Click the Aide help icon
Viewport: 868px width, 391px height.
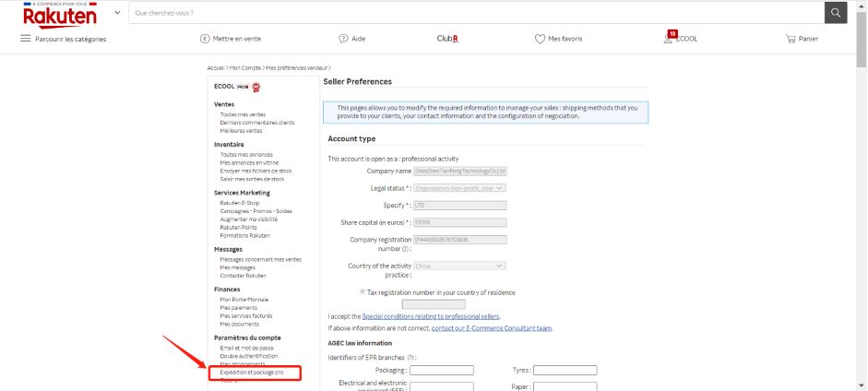click(x=343, y=39)
